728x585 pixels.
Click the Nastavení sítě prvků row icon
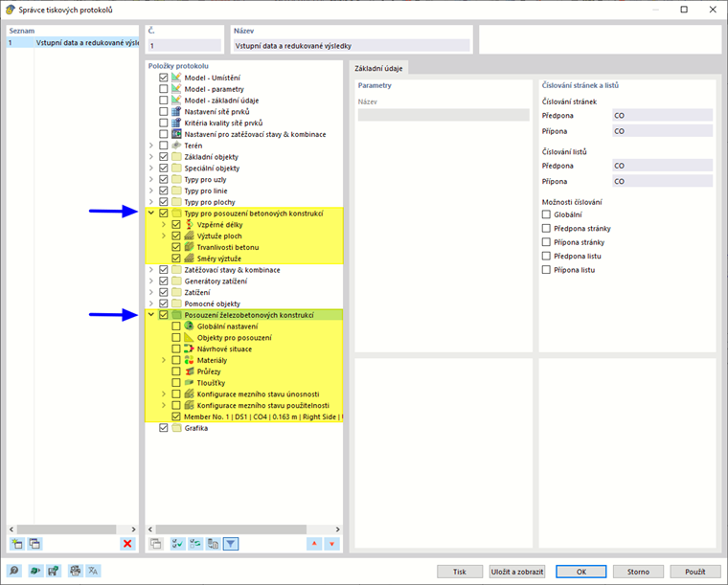point(176,111)
